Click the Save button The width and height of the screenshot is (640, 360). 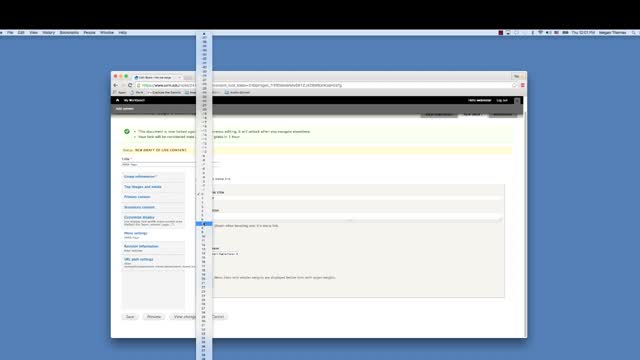pos(130,317)
